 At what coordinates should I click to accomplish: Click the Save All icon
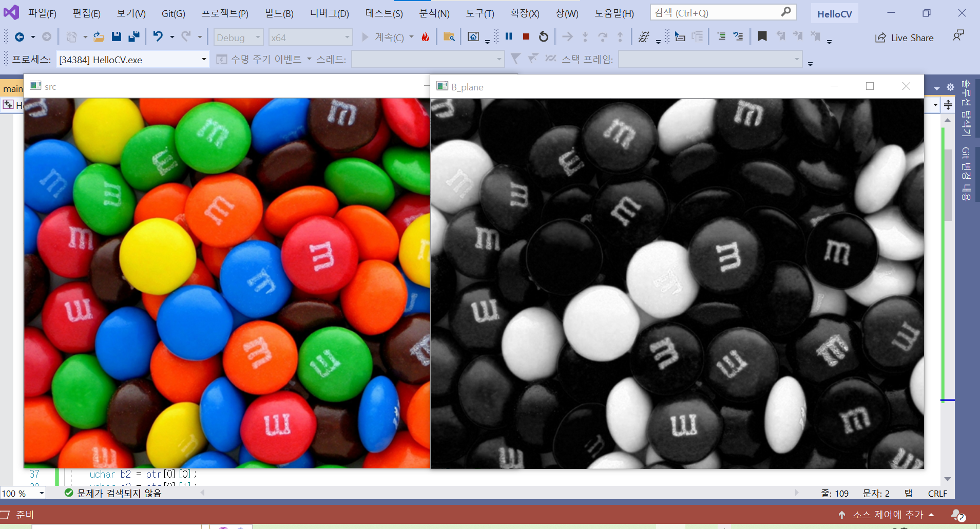pyautogui.click(x=134, y=36)
